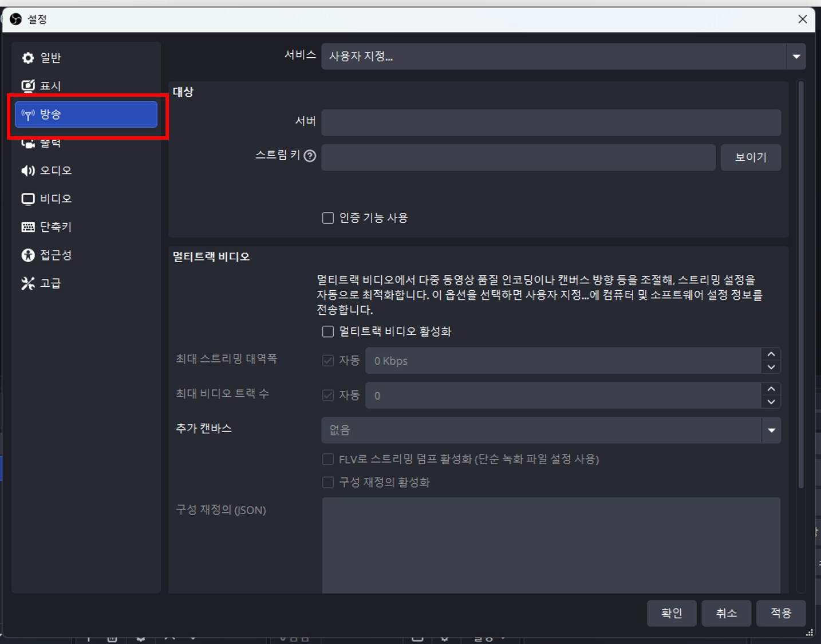Select the 비디오 monitor icon
Screen dimensions: 821x644
point(28,199)
